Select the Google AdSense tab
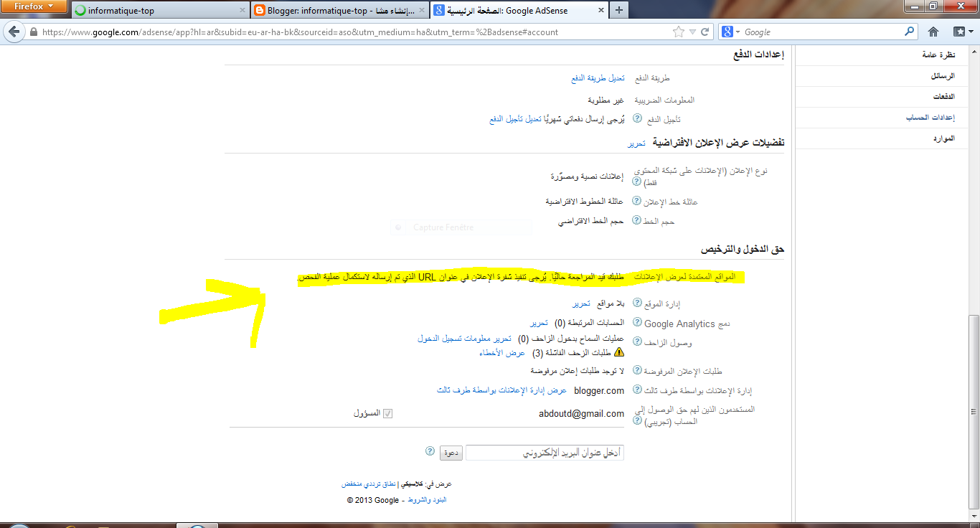 [520, 11]
